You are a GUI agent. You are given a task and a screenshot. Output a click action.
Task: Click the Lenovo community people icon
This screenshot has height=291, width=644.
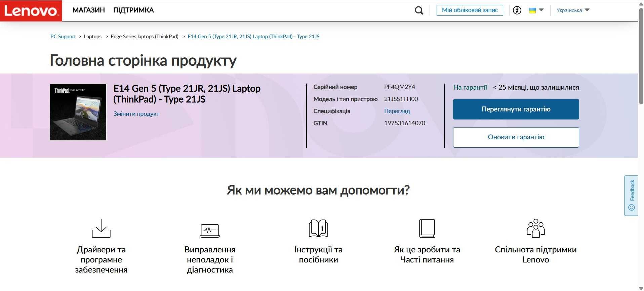point(535,228)
